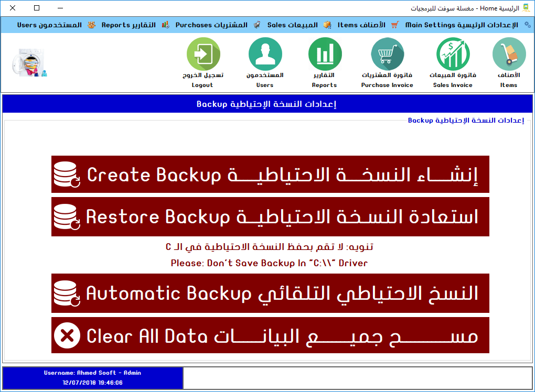Image resolution: width=535 pixels, height=392 pixels.
Task: Open Automatic Backup settings
Action: (270, 293)
